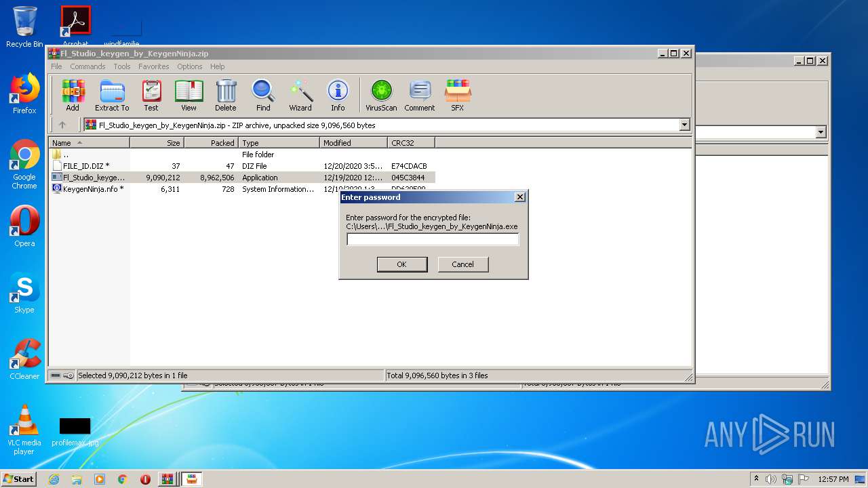Click 'Total 9,096,560 bytes in 3 files' status
868x488 pixels.
[437, 375]
